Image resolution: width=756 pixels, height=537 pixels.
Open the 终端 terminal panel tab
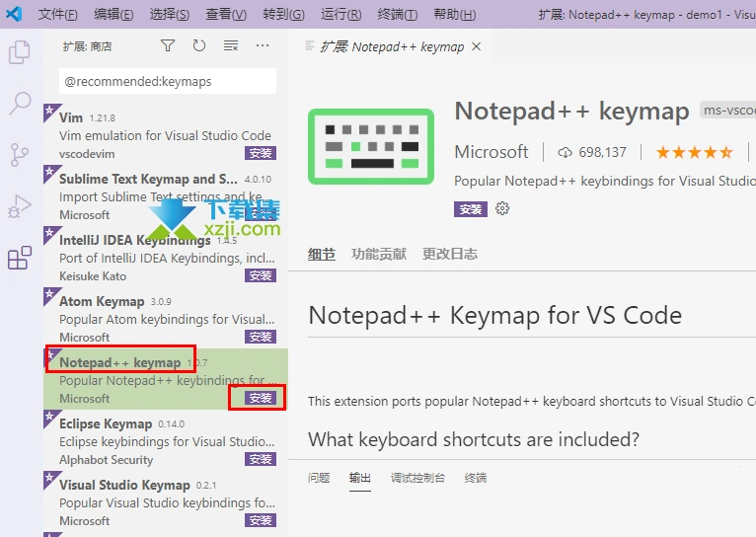pyautogui.click(x=476, y=478)
